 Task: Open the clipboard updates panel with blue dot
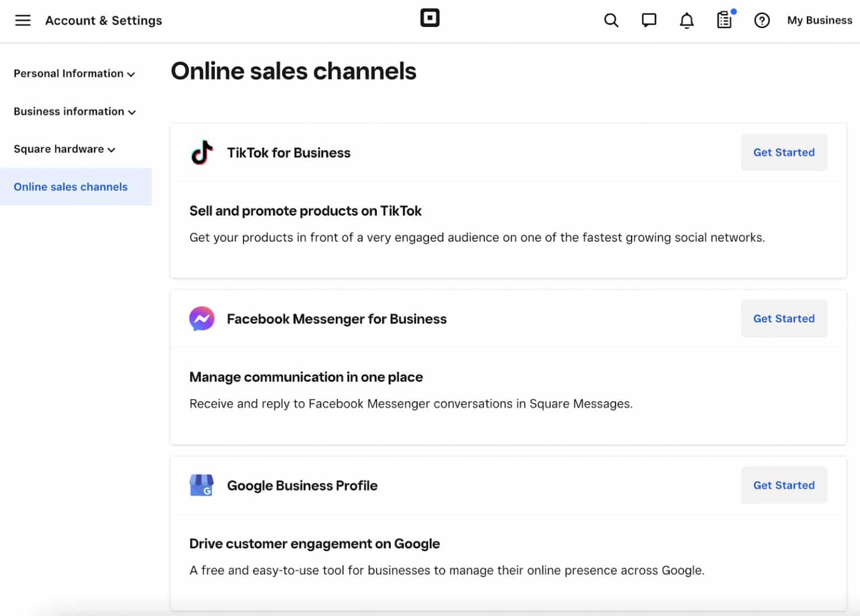[x=724, y=20]
